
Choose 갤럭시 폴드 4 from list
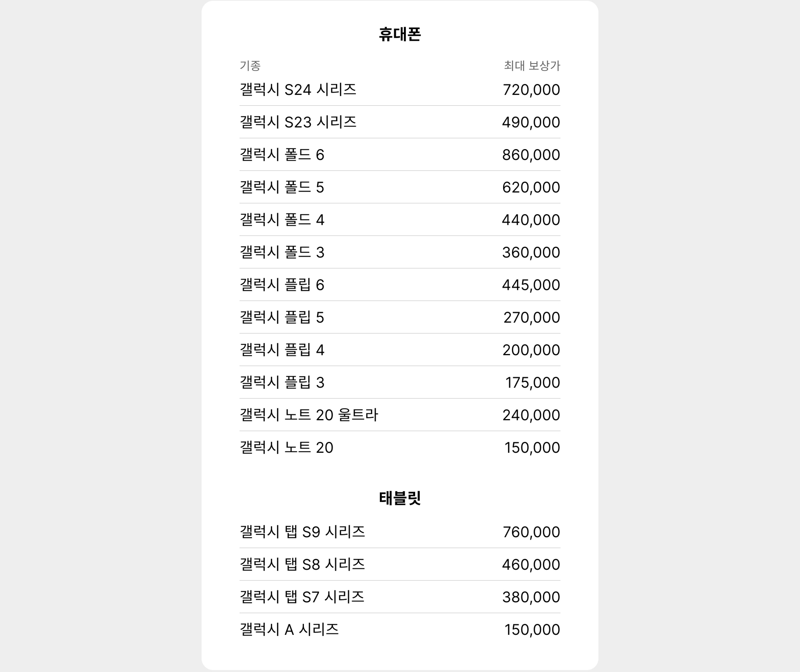400,220
